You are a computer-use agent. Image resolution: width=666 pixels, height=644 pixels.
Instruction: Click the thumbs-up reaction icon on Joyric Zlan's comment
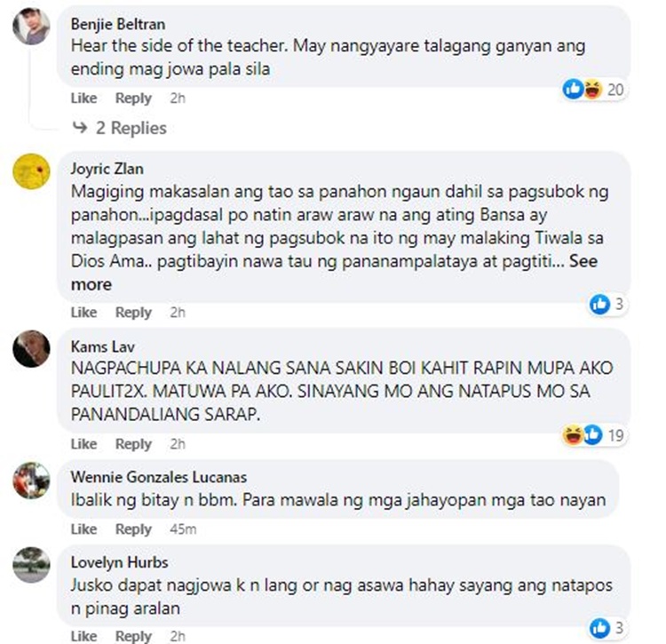599,304
